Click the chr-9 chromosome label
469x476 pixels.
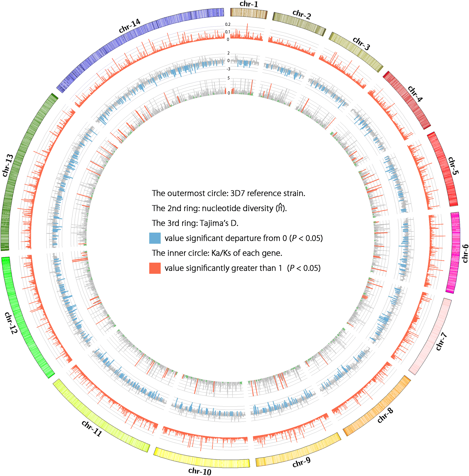301,462
